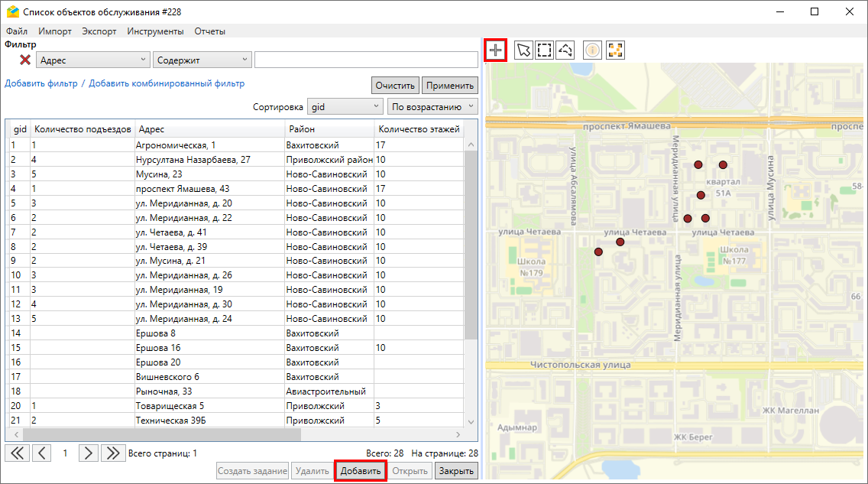
Task: Open the gid sort field dropdown
Action: (345, 107)
